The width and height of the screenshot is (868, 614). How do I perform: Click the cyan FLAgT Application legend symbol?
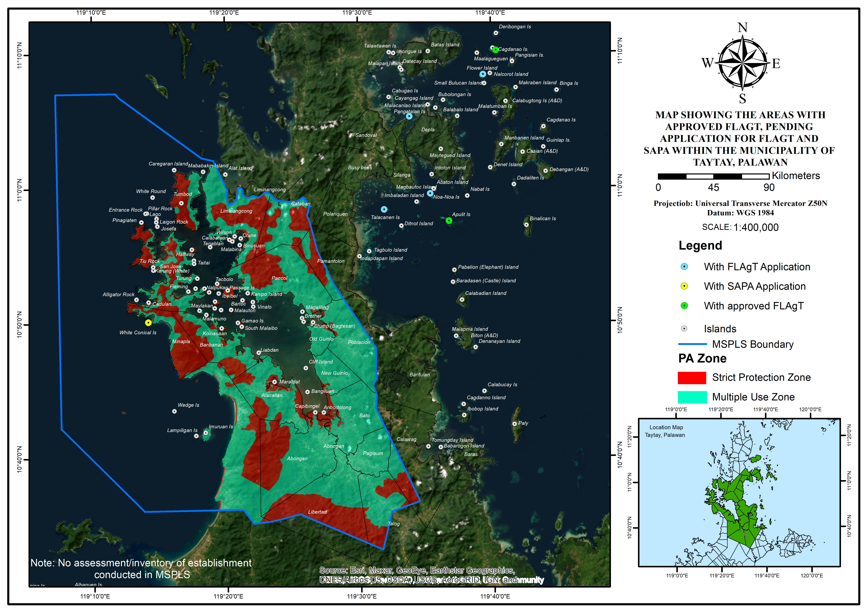[x=684, y=267]
